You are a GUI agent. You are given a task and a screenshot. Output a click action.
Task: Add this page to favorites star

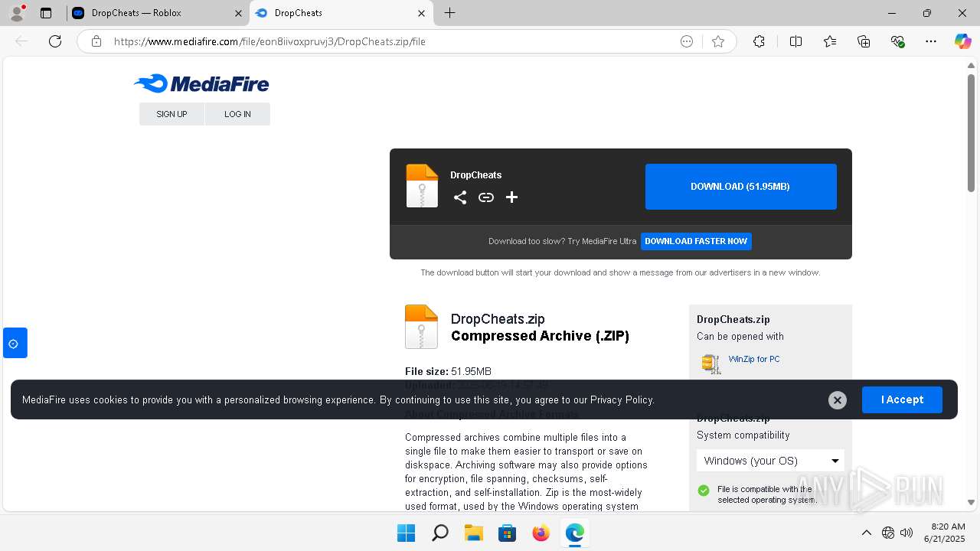point(718,41)
